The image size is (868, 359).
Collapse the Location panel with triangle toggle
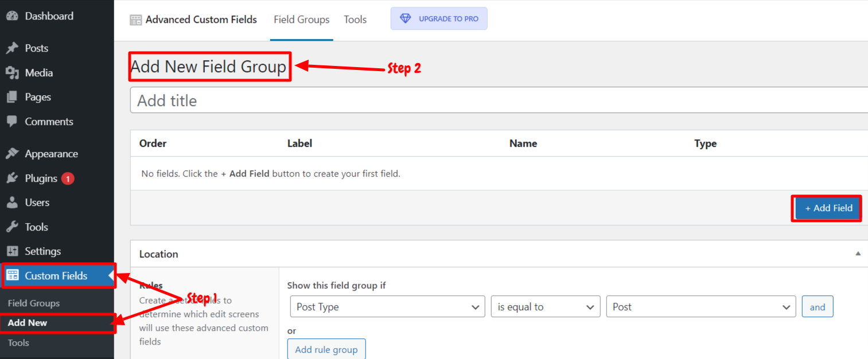tap(858, 253)
